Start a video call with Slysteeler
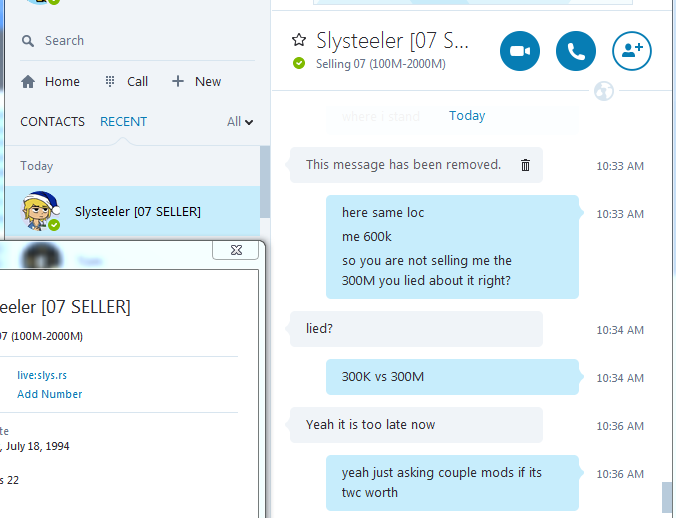 (520, 51)
